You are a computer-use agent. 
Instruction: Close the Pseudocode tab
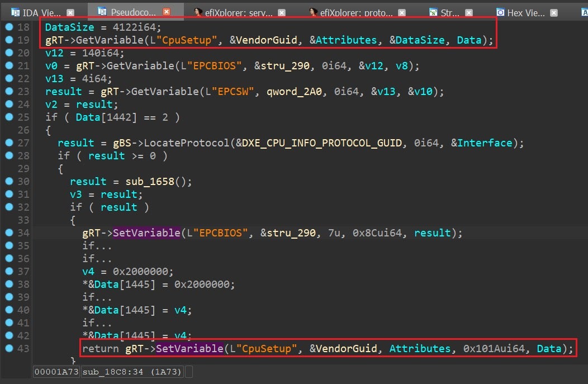click(166, 12)
